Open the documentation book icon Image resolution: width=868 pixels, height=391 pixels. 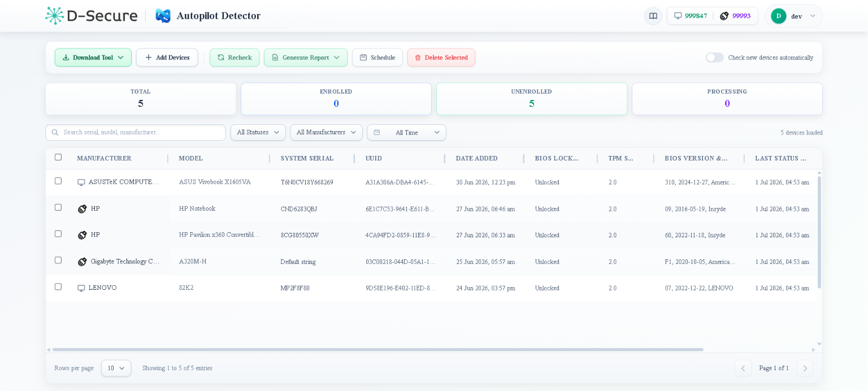[x=653, y=16]
